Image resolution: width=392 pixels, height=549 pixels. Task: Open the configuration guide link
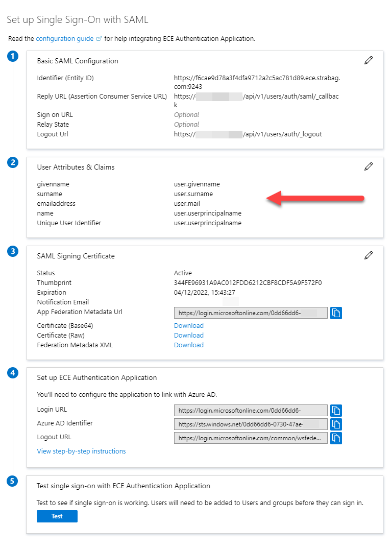[64, 38]
